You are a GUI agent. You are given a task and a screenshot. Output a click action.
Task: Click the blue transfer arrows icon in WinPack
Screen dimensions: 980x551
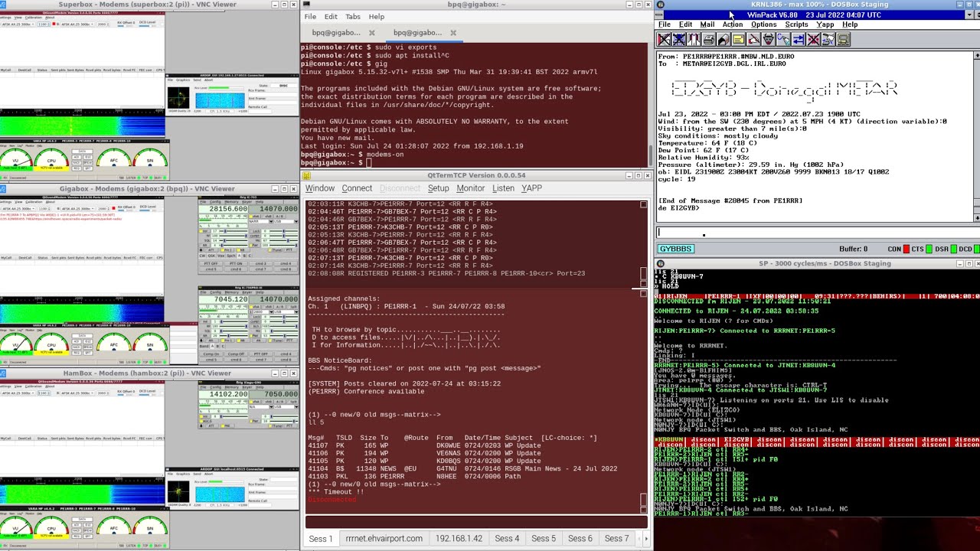coord(799,39)
